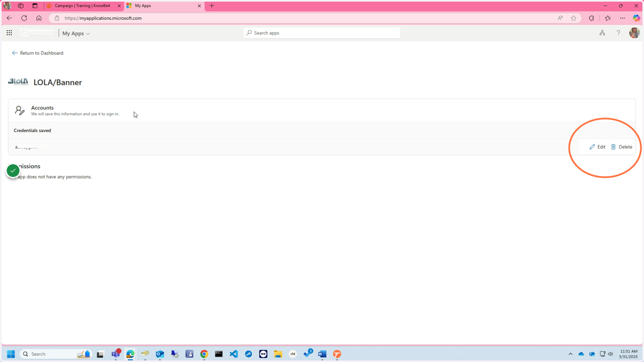
Task: Click the green checkmark badge
Action: pos(13,171)
